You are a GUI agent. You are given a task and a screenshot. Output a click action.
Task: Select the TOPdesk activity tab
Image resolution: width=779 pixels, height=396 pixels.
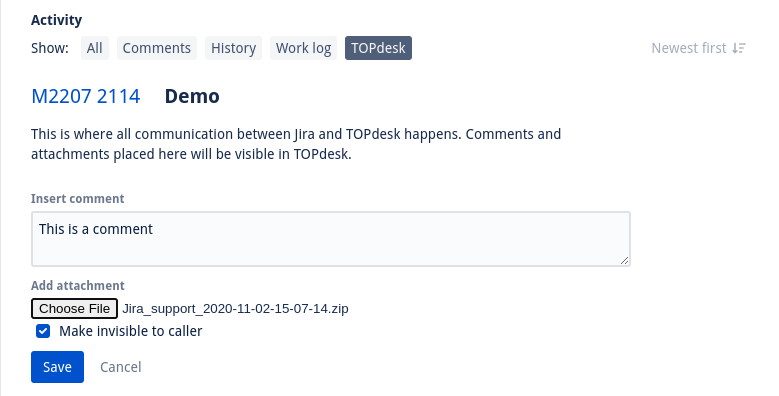pyautogui.click(x=378, y=48)
